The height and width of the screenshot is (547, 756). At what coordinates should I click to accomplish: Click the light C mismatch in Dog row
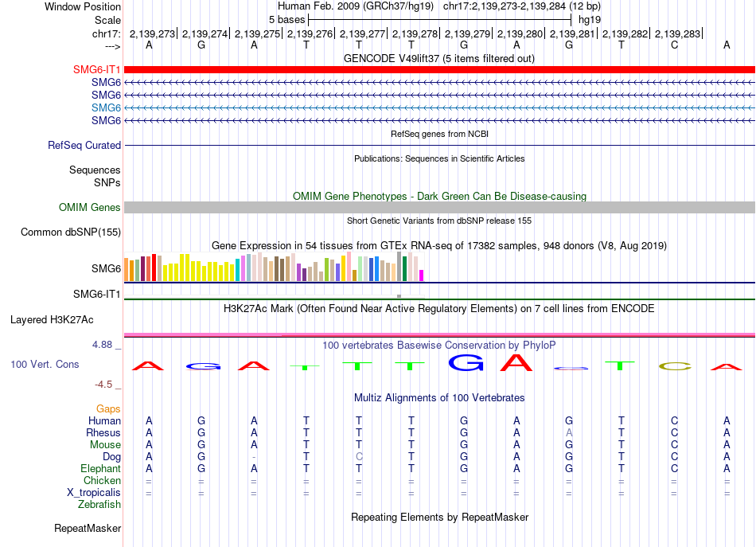pos(359,456)
